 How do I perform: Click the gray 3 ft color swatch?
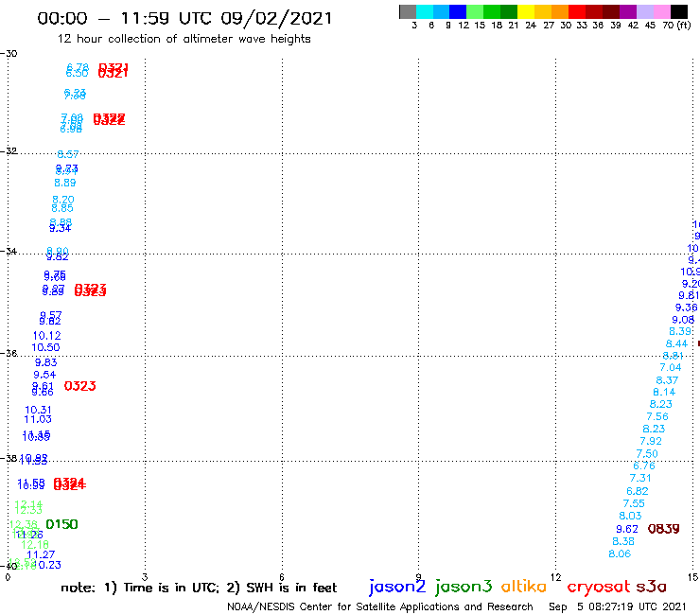408,11
